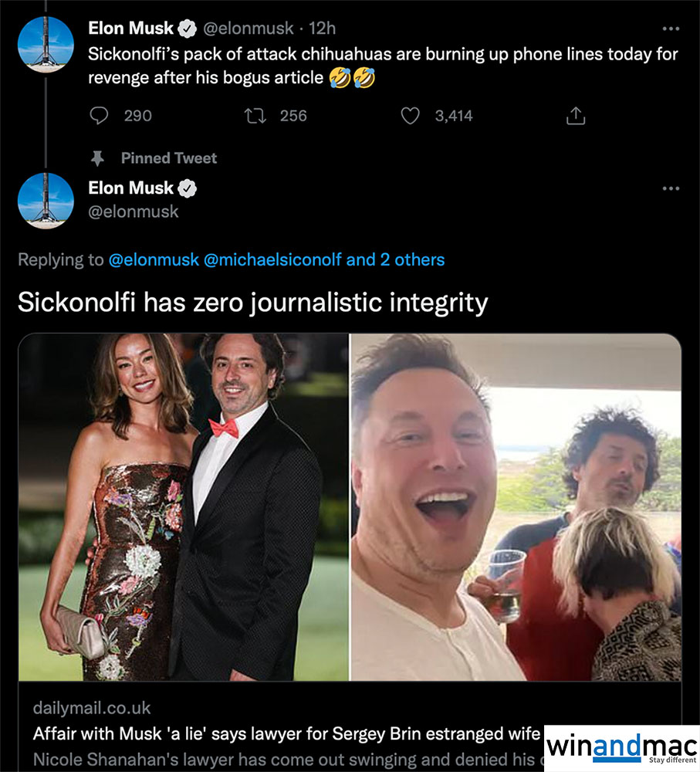
Task: Retweet the attack chihuahuas tweet
Action: point(252,116)
